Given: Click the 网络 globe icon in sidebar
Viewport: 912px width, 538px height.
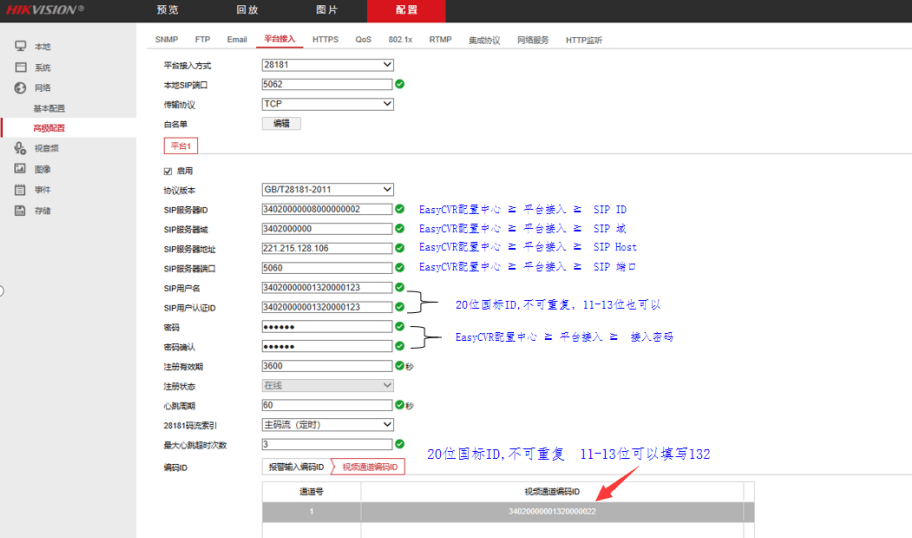Looking at the screenshot, I should point(20,88).
